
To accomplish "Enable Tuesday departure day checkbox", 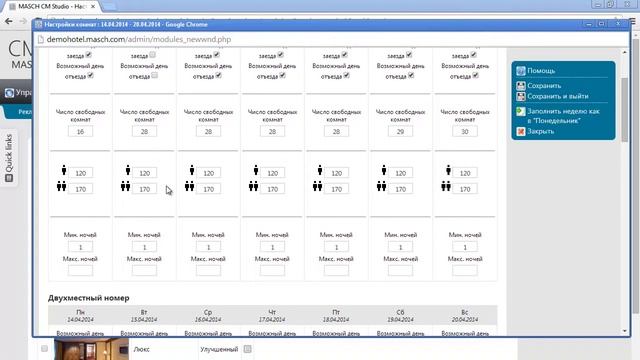I will (x=154, y=75).
